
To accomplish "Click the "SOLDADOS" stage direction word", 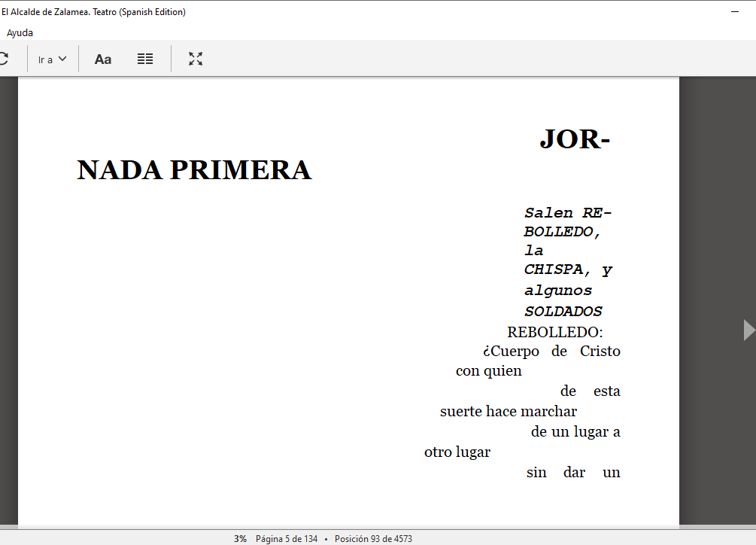I will click(563, 311).
